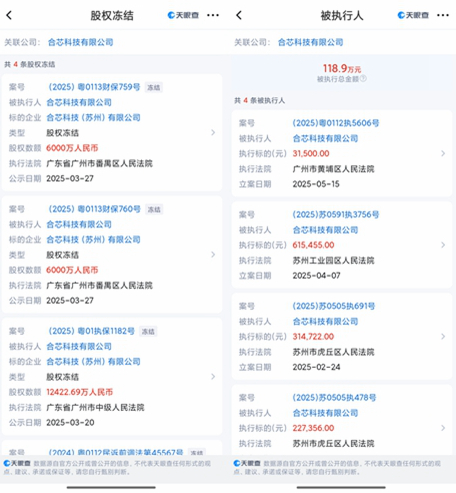Expand the 执5606号 record with its chevron
The image size is (456, 493).
point(443,153)
